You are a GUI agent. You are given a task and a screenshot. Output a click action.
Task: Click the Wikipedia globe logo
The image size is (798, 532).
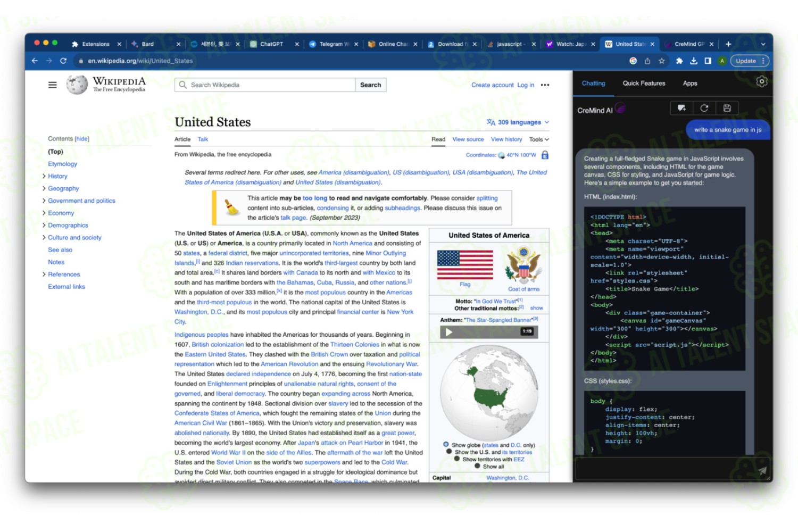pos(77,85)
